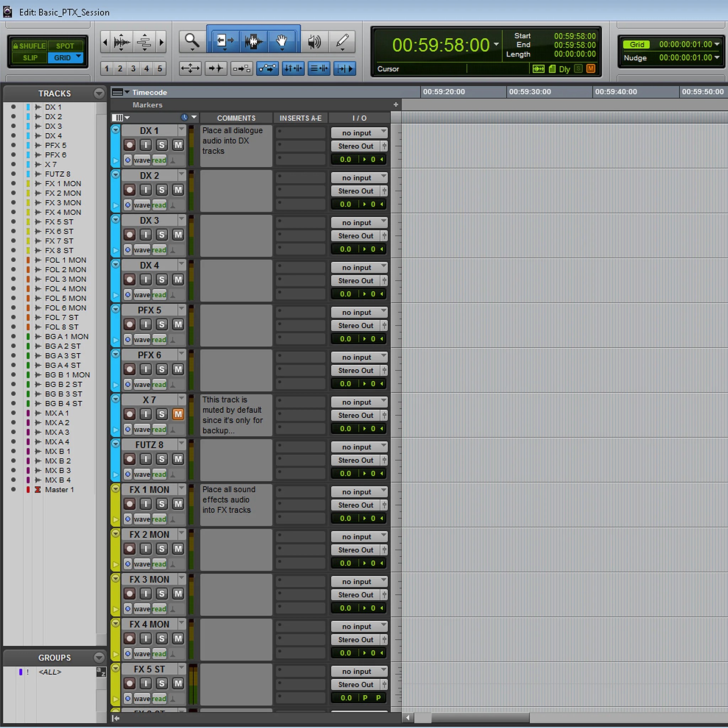The image size is (728, 728).
Task: Record-enable the FX 1 MON track
Action: 129,504
